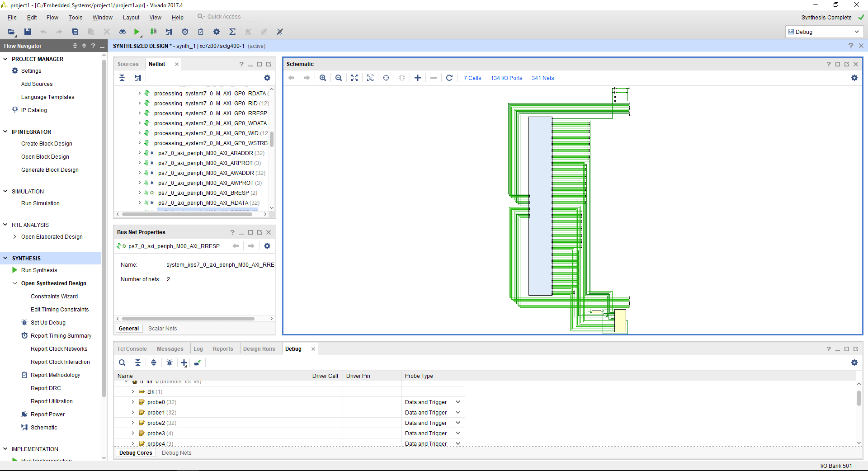Click Set Up Debug
Image resolution: width=868 pixels, height=471 pixels.
tap(48, 323)
